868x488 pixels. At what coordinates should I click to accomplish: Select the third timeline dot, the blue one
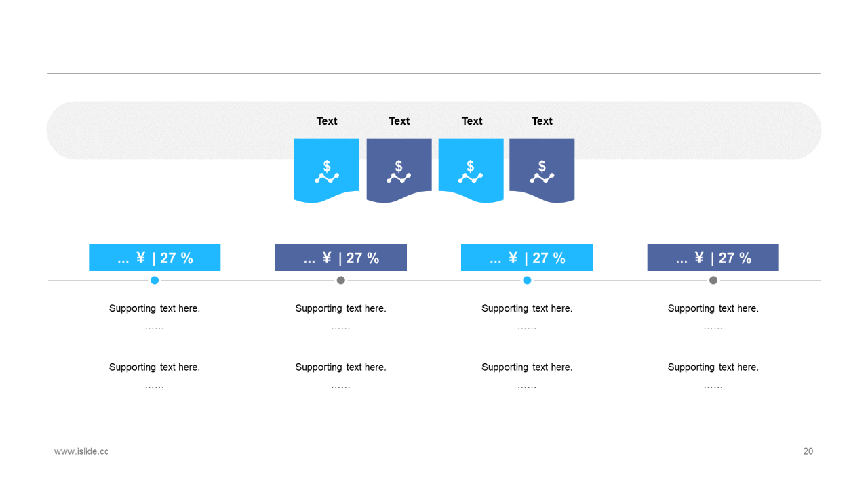coord(527,281)
